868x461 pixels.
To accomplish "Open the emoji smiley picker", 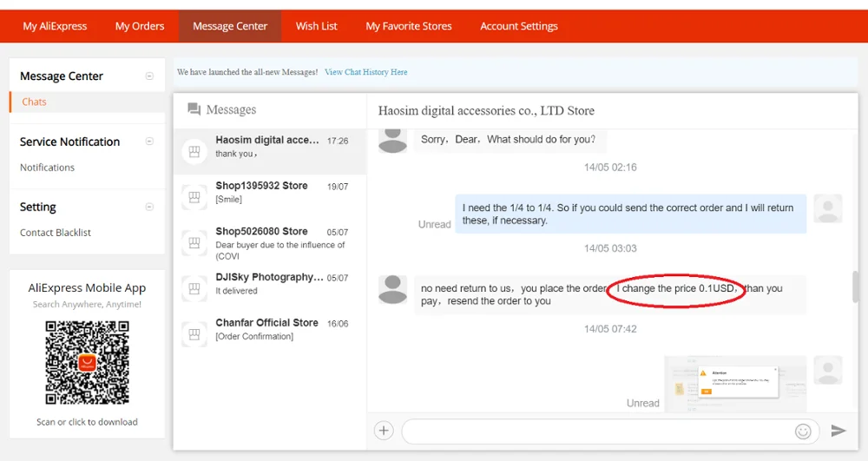I will pos(803,431).
